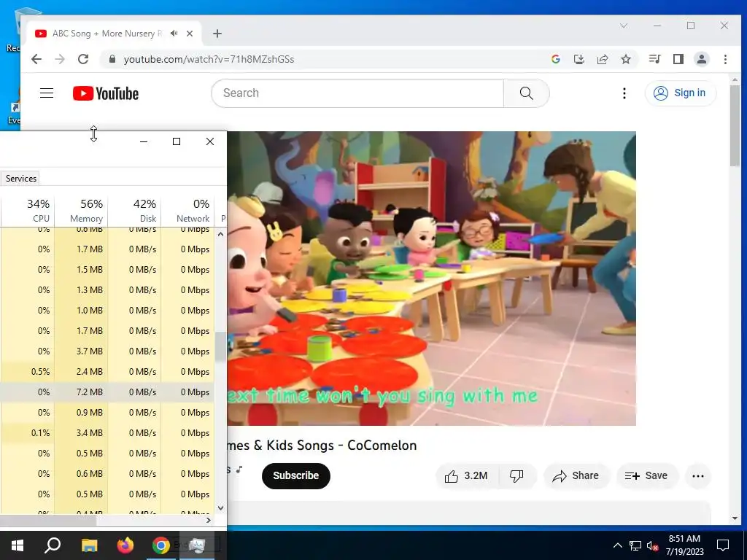Image resolution: width=747 pixels, height=560 pixels.
Task: Select the process row using 3.7 MB
Action: point(107,351)
